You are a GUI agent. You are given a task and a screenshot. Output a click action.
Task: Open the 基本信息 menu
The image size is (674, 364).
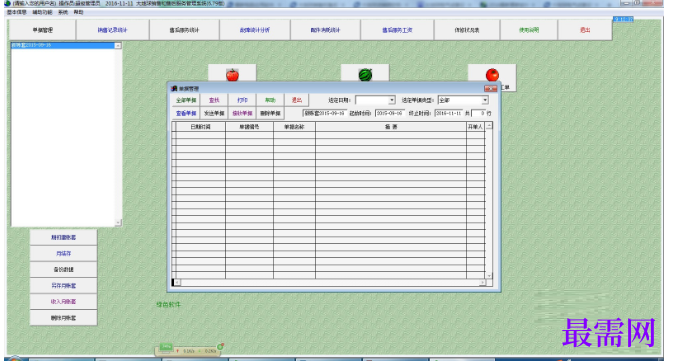pyautogui.click(x=17, y=12)
